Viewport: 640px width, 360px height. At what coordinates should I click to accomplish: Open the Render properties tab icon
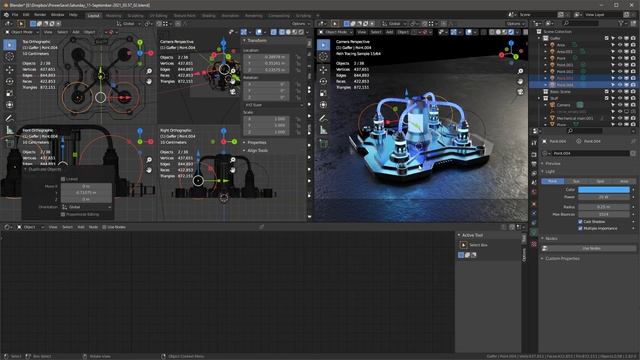click(534, 154)
